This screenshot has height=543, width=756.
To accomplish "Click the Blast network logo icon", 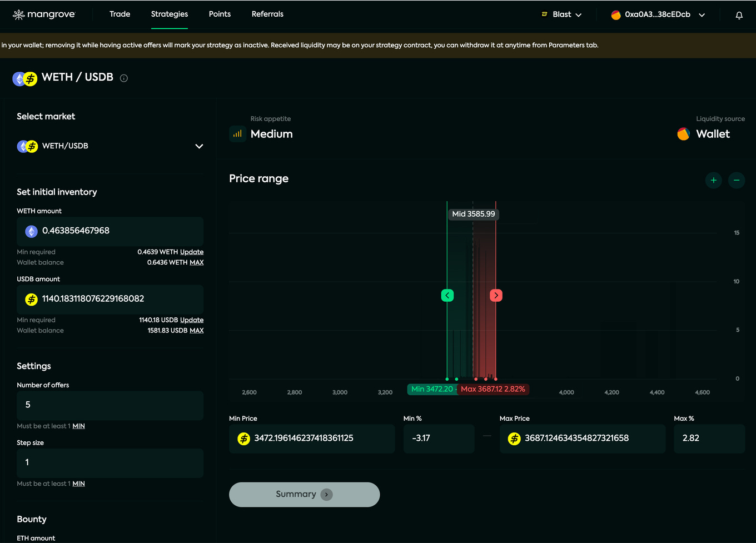I will click(545, 14).
